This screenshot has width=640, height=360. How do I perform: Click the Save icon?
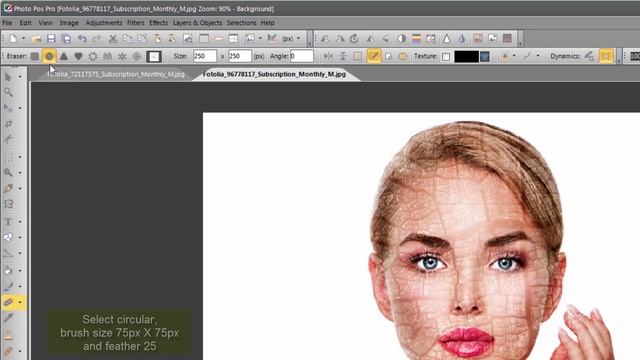pyautogui.click(x=51, y=39)
